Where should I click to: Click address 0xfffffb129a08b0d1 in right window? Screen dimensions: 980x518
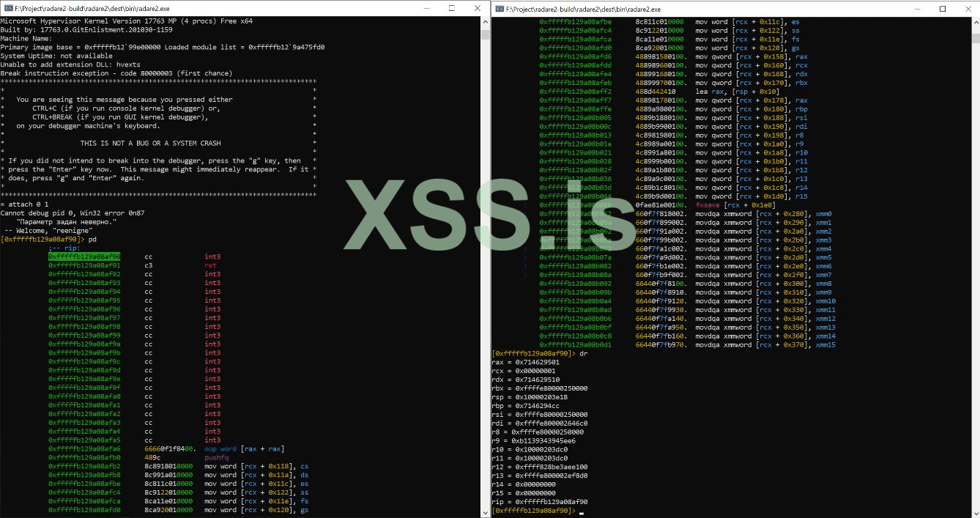(x=576, y=344)
